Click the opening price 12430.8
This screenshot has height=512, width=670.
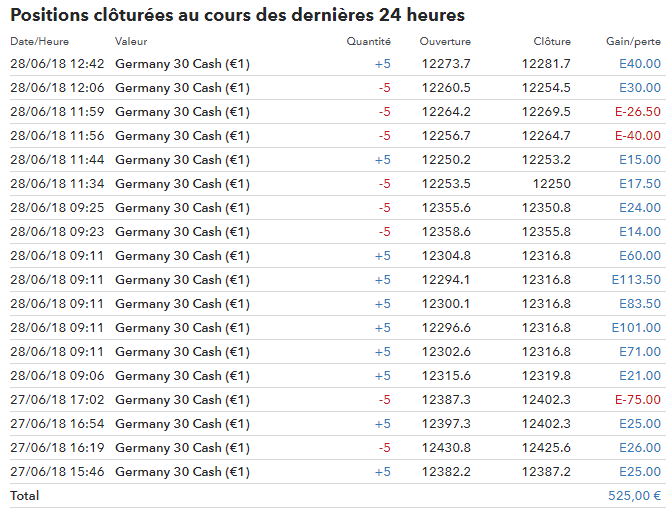[446, 447]
